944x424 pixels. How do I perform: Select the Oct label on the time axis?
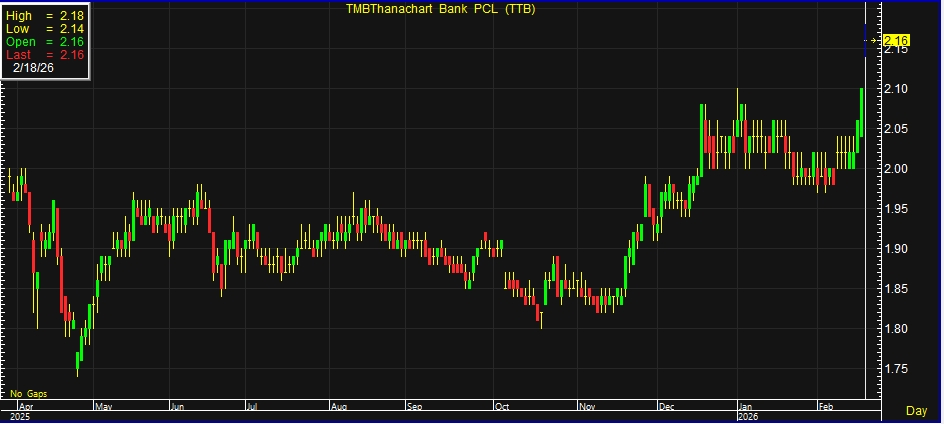502,408
